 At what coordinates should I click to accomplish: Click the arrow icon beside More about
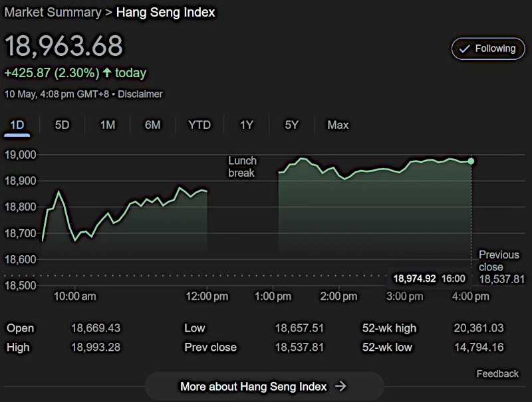coord(340,386)
